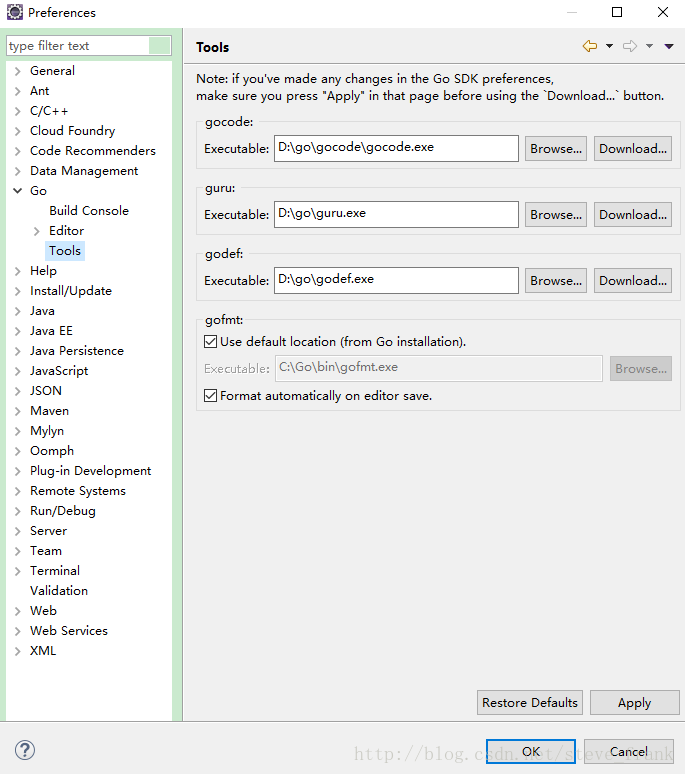
Task: Collapse the Go preferences node
Action: coord(18,191)
